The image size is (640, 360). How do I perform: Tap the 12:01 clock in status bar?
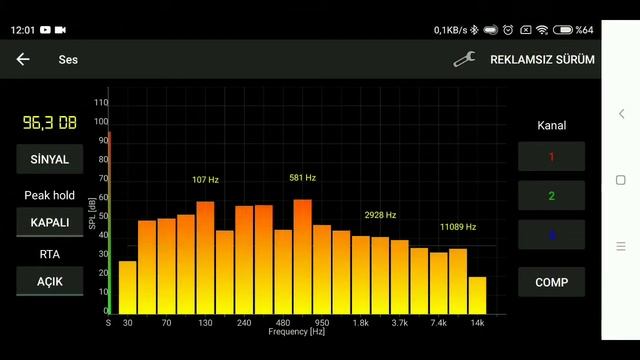(x=23, y=30)
